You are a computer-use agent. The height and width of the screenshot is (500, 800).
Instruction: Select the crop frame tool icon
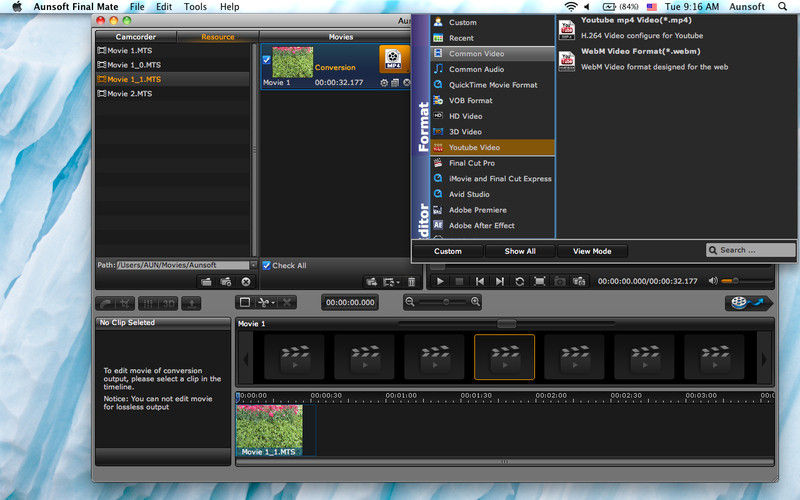pos(245,303)
